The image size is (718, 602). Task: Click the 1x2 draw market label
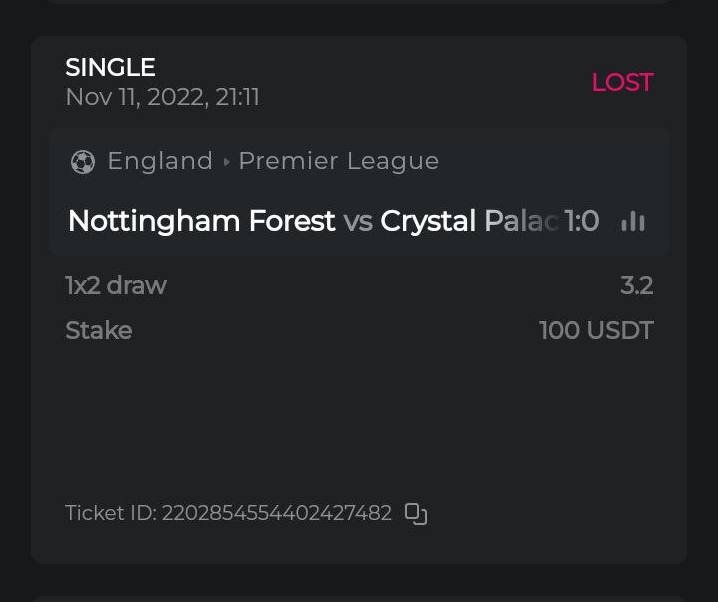coord(116,285)
